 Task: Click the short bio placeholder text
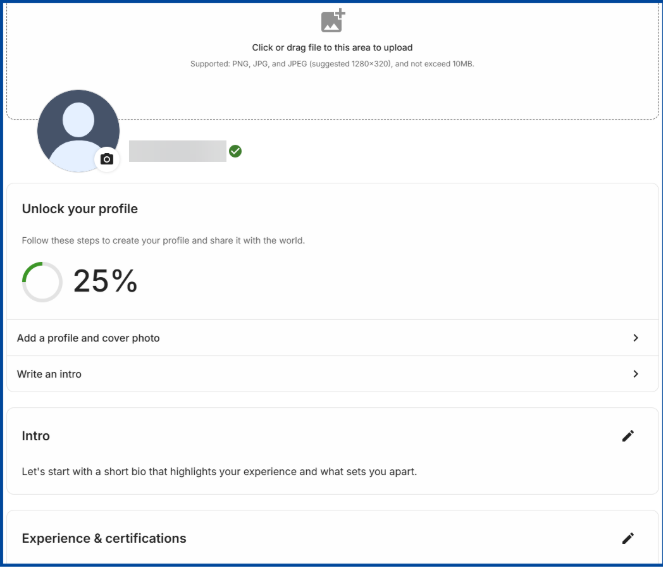[219, 471]
